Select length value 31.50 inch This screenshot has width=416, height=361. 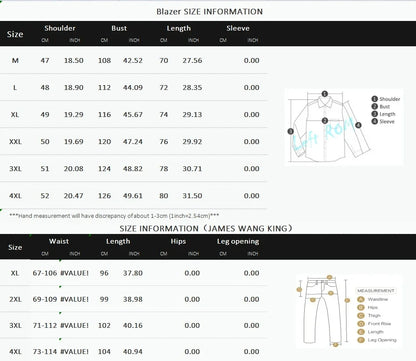tap(192, 196)
